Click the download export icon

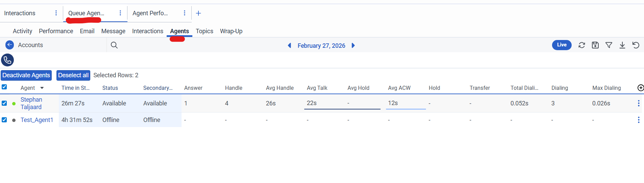point(622,45)
